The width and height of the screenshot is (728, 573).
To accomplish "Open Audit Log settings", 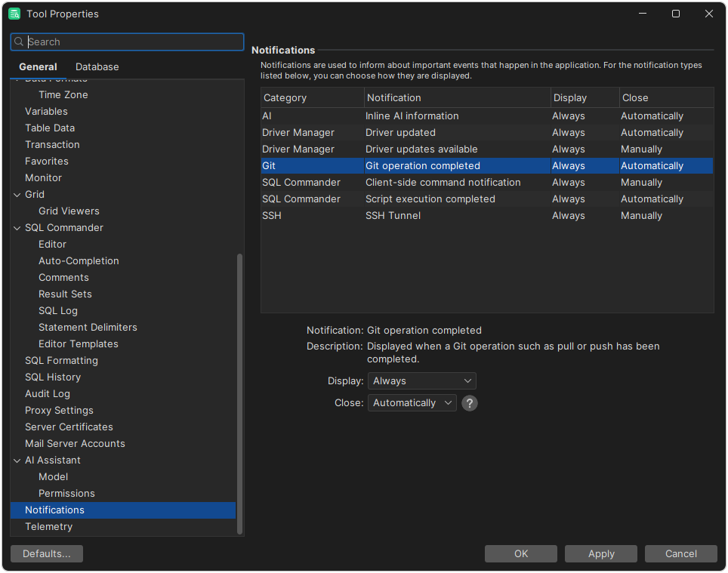I will pos(48,394).
